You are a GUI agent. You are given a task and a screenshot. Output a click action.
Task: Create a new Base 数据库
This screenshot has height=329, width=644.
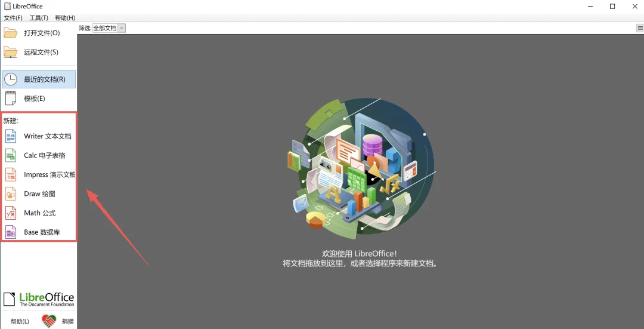click(x=39, y=232)
